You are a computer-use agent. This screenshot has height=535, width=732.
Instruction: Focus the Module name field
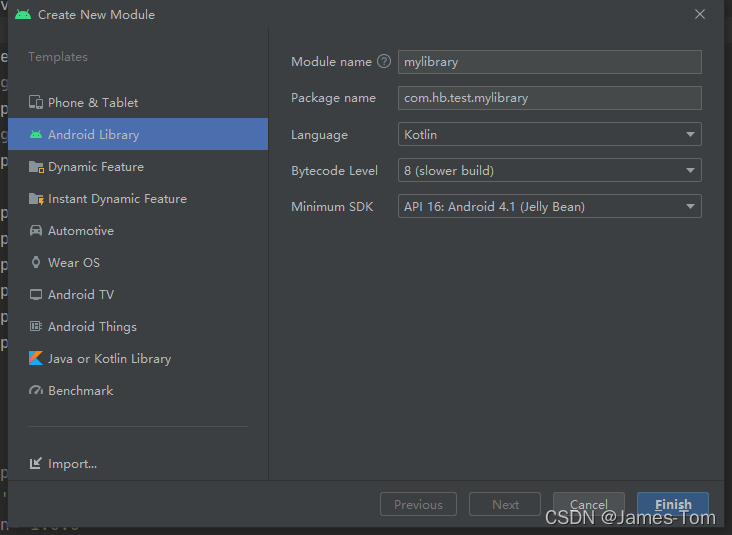549,62
